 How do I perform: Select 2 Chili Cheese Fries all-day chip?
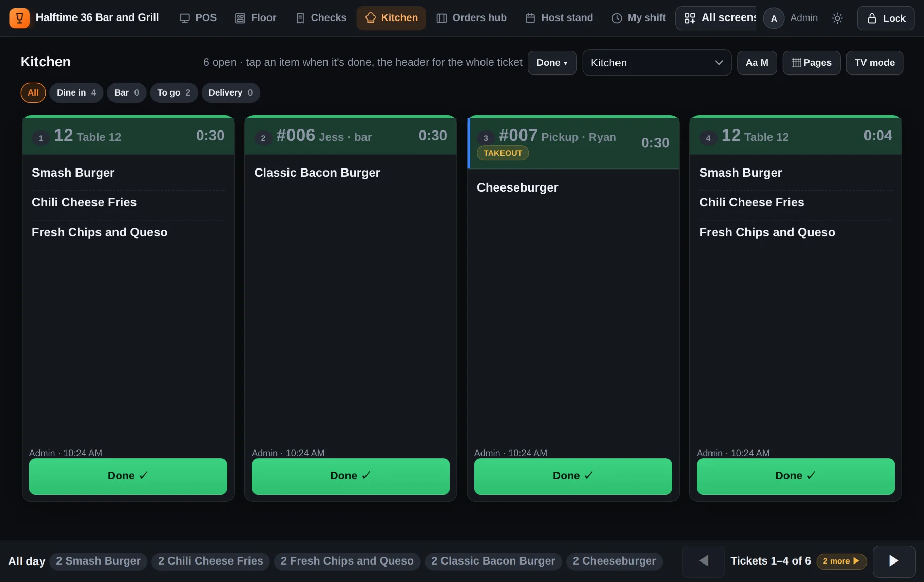pyautogui.click(x=210, y=561)
